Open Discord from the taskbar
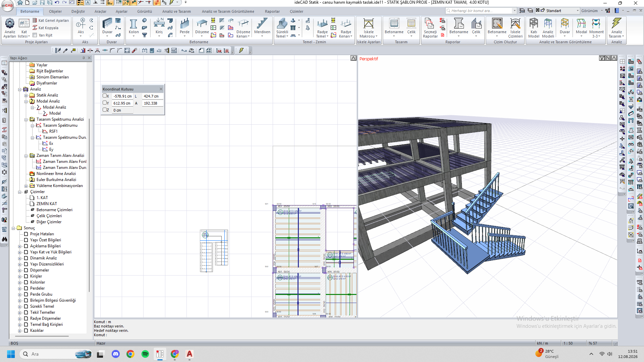This screenshot has height=362, width=644. click(x=116, y=354)
